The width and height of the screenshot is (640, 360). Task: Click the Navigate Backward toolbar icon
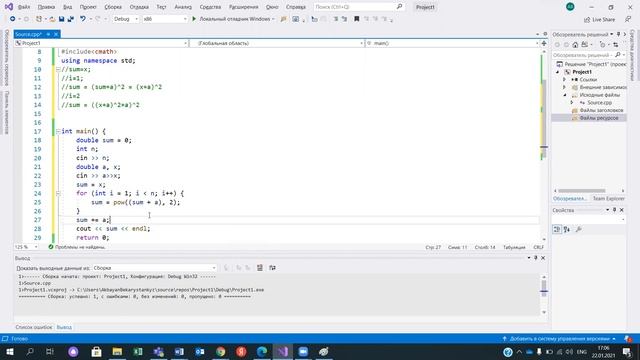tap(12, 19)
